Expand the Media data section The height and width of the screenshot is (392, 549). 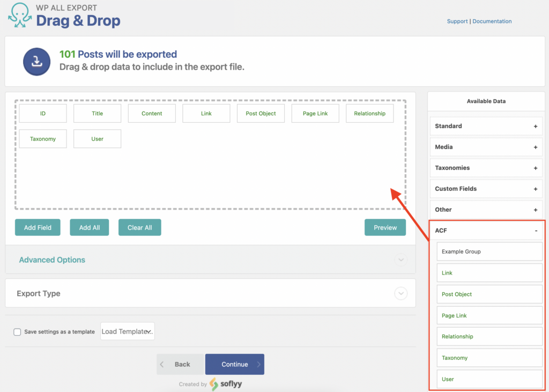point(485,146)
